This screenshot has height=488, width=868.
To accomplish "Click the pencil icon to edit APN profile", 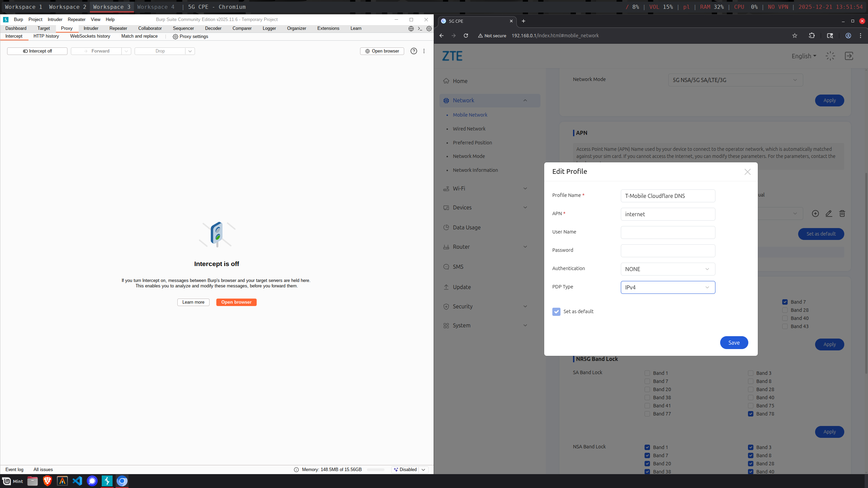I will coord(829,213).
